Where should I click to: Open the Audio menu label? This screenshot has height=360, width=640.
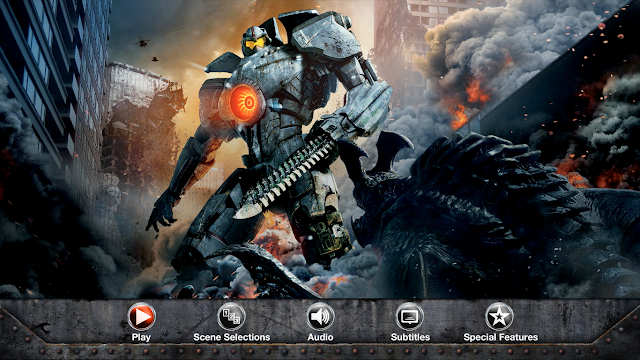point(320,337)
